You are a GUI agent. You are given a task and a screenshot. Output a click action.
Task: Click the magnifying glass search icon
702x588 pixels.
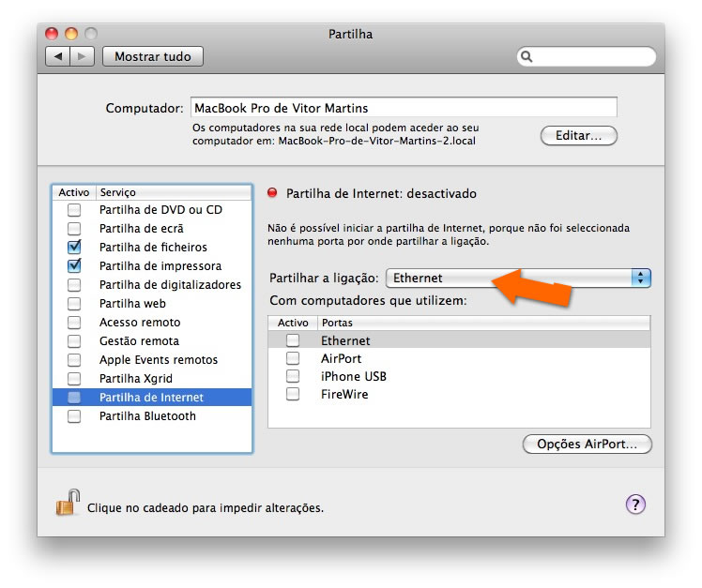point(527,56)
